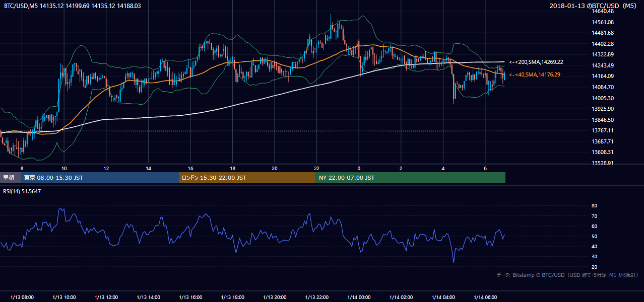
Task: Click the 1/13 16:00 time label
Action: (x=190, y=297)
